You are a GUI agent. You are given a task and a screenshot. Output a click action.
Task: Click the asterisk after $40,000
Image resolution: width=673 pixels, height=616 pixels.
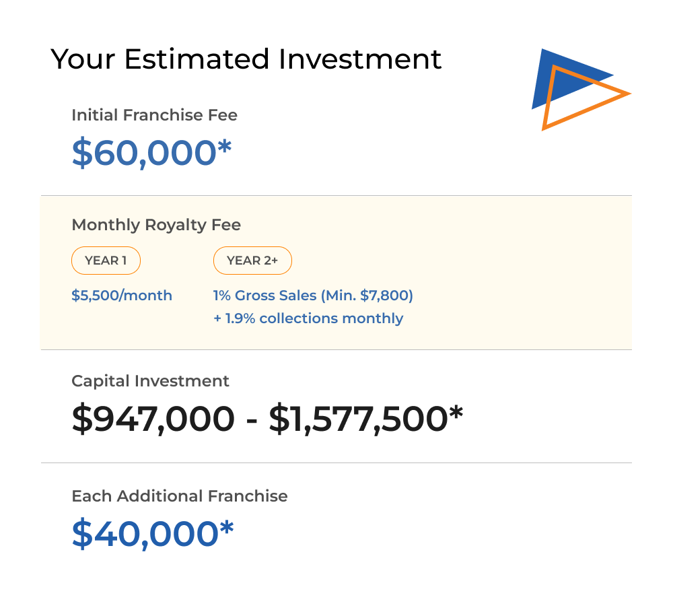[x=227, y=528]
